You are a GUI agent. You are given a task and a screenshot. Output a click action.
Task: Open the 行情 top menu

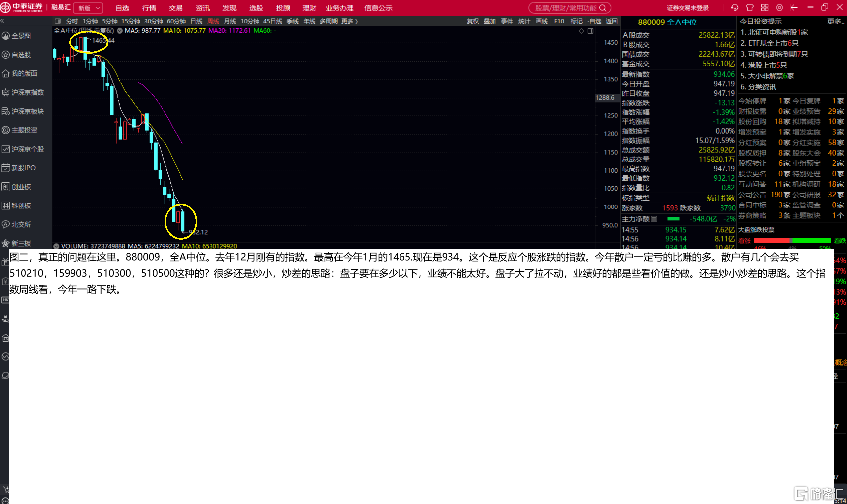[149, 8]
